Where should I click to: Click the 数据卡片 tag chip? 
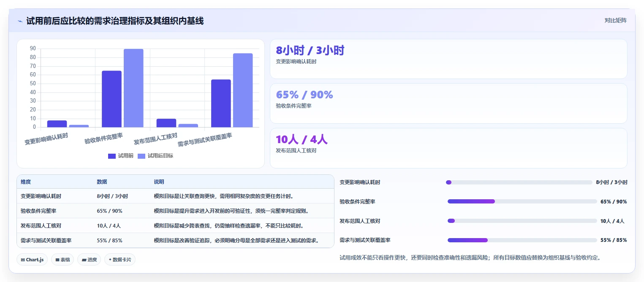coord(120,260)
